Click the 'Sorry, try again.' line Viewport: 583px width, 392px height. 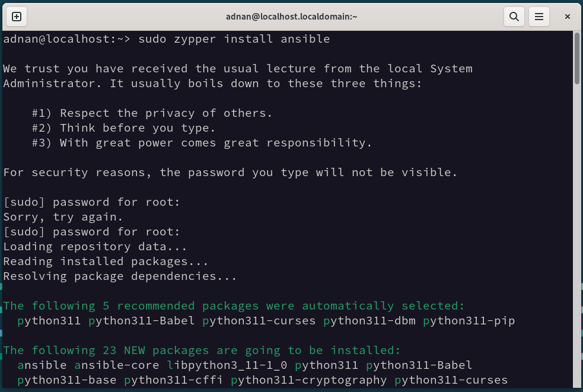[63, 217]
